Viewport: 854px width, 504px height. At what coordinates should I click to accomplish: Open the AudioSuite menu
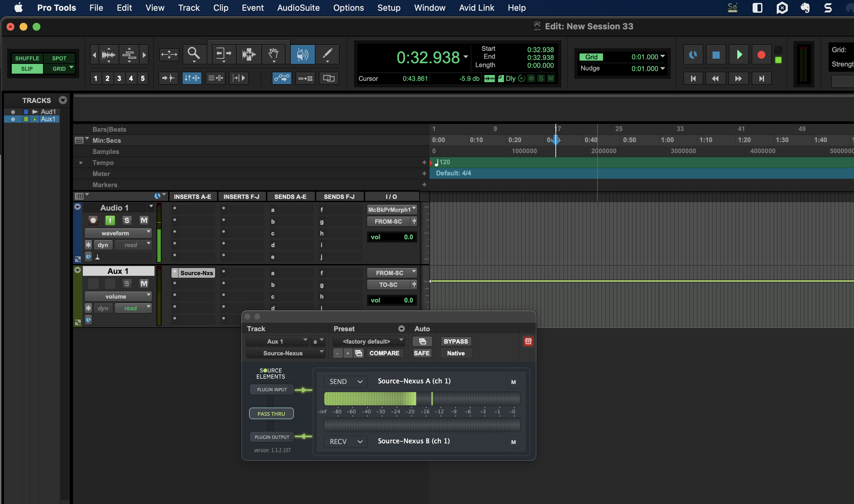pos(298,8)
